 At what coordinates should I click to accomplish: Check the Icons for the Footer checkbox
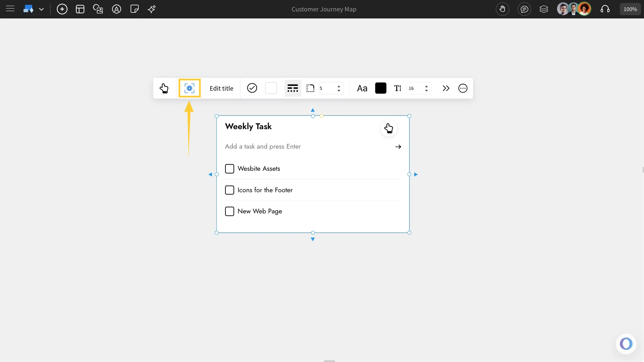click(x=229, y=190)
